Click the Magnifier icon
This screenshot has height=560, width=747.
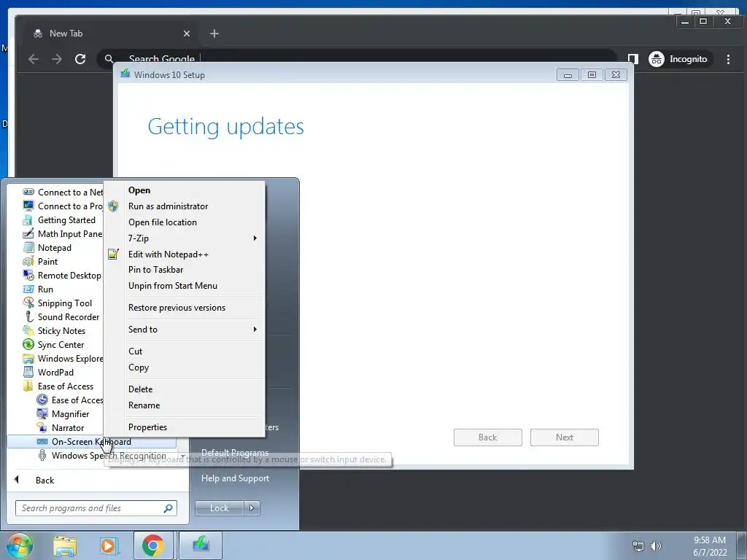click(x=42, y=413)
